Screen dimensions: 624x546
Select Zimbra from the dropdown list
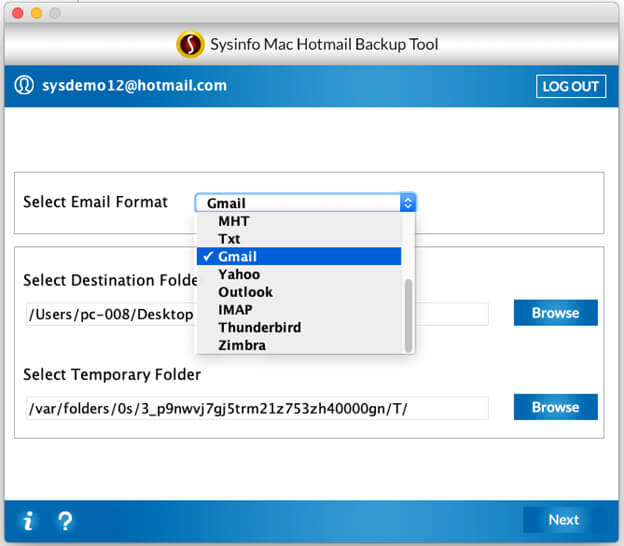point(299,345)
